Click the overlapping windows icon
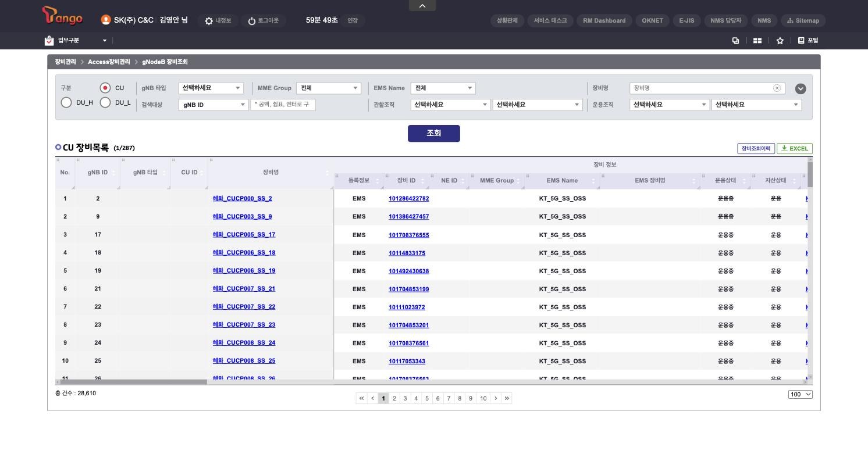Image resolution: width=868 pixels, height=472 pixels. (735, 41)
